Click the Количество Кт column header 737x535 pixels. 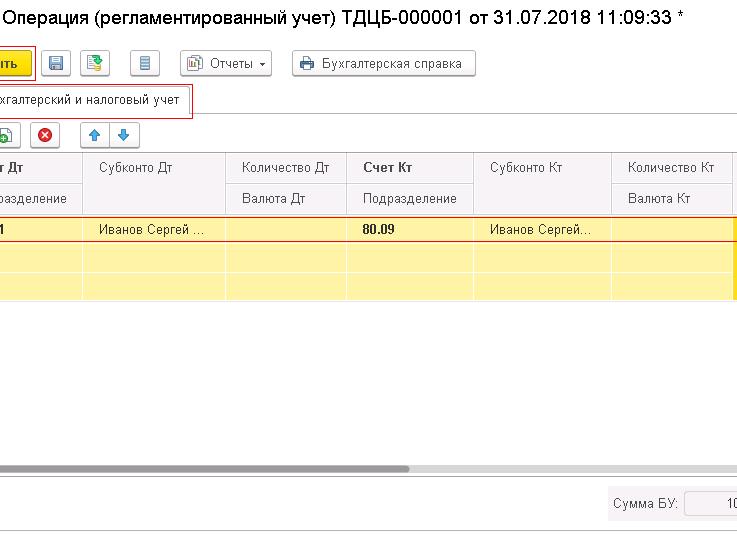point(672,168)
